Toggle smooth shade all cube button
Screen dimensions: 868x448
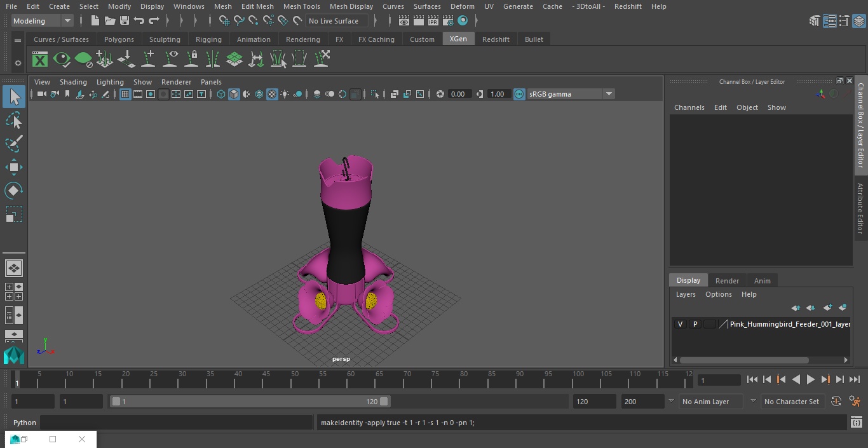click(x=234, y=94)
